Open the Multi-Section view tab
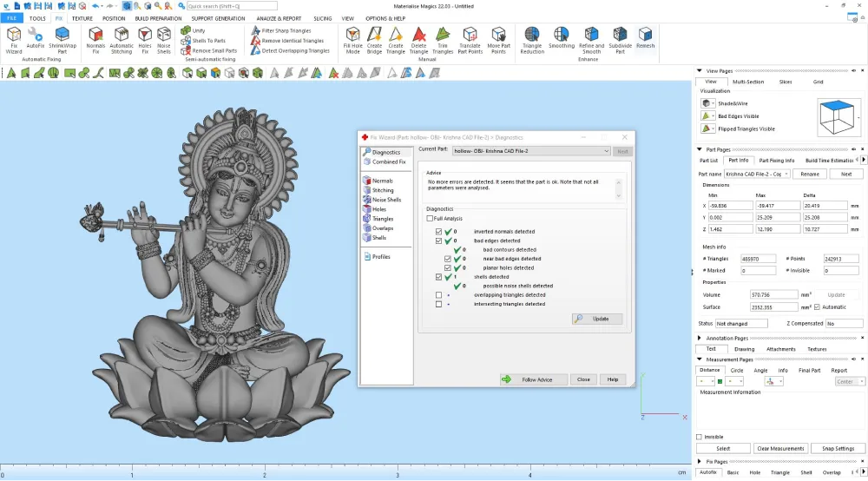This screenshot has width=868, height=481. [x=748, y=82]
